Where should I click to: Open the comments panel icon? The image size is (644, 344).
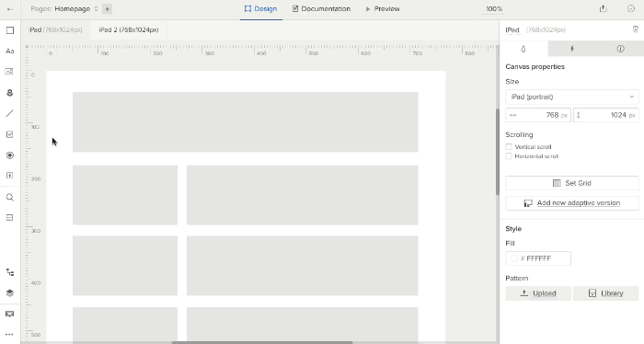(9, 314)
